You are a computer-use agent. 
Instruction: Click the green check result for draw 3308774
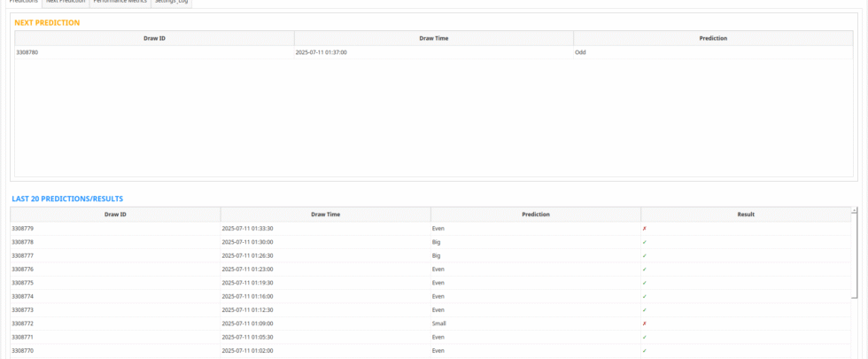644,296
